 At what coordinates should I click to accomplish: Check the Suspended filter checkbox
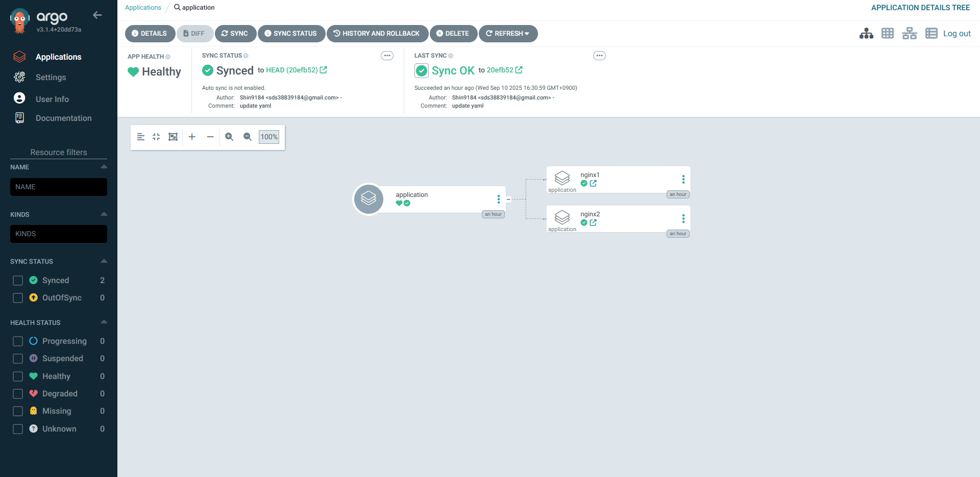pyautogui.click(x=18, y=359)
